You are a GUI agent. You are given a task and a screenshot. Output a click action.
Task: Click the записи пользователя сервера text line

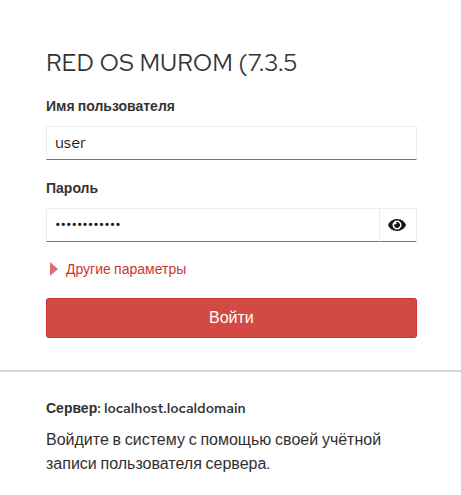(158, 464)
